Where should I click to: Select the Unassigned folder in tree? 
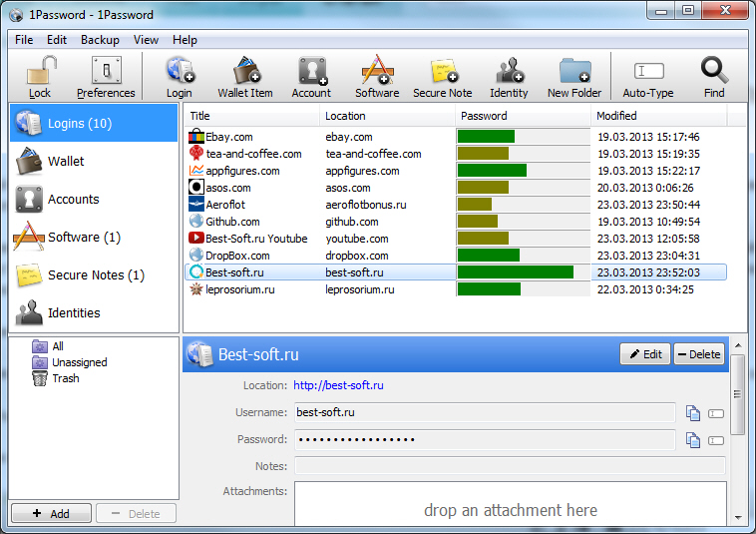[x=79, y=362]
